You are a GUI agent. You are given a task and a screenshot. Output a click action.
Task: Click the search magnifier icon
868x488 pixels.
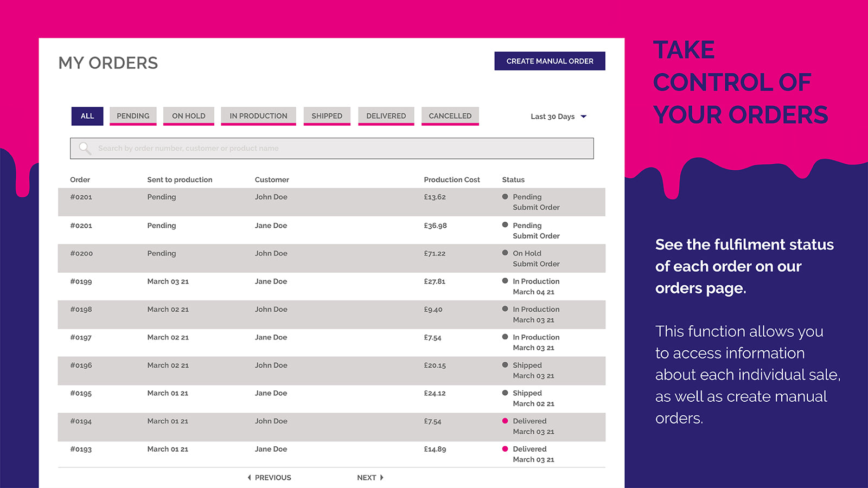click(x=85, y=148)
